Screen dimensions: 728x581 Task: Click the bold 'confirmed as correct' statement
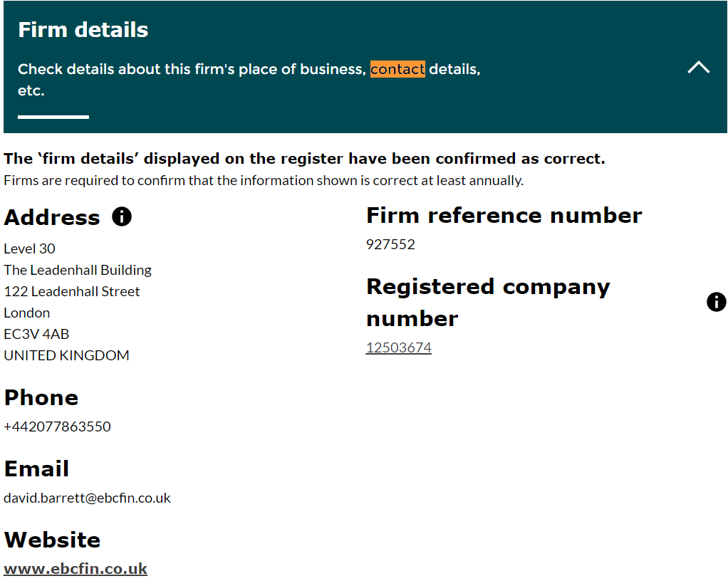(x=304, y=158)
